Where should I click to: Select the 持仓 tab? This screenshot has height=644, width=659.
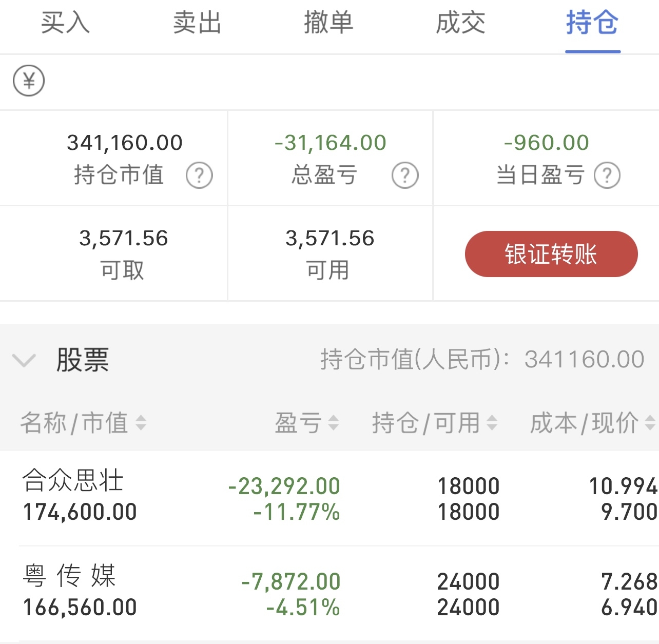(x=593, y=23)
